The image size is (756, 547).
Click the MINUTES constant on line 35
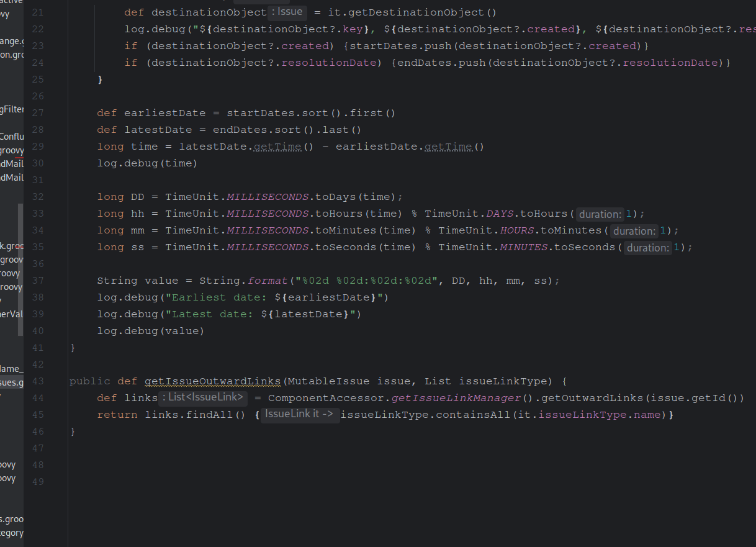524,247
